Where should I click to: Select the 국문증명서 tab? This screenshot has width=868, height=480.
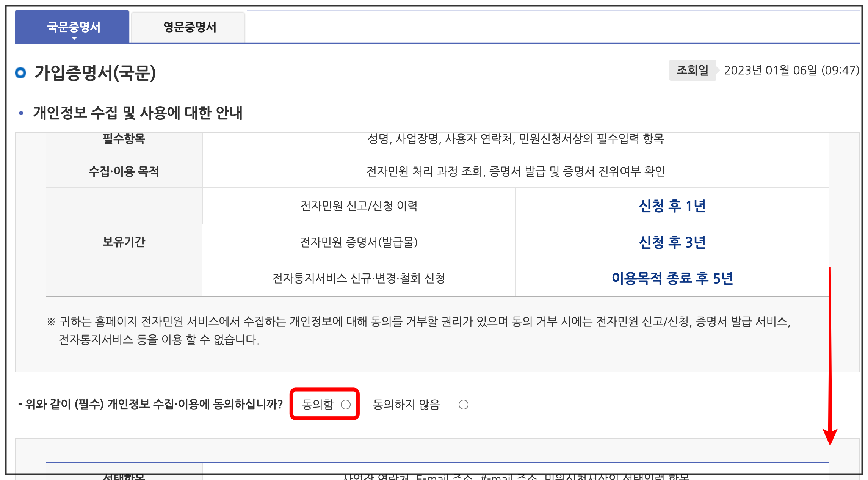pos(73,27)
